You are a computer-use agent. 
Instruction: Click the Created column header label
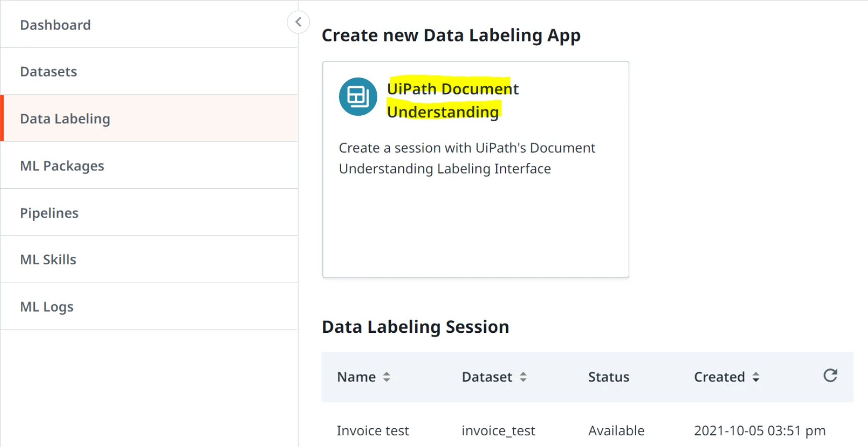pyautogui.click(x=719, y=377)
